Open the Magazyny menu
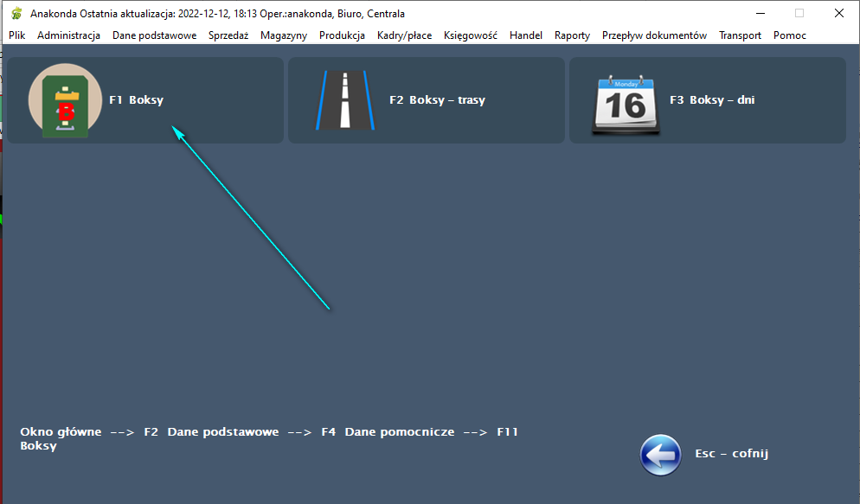The height and width of the screenshot is (504, 860). point(284,35)
